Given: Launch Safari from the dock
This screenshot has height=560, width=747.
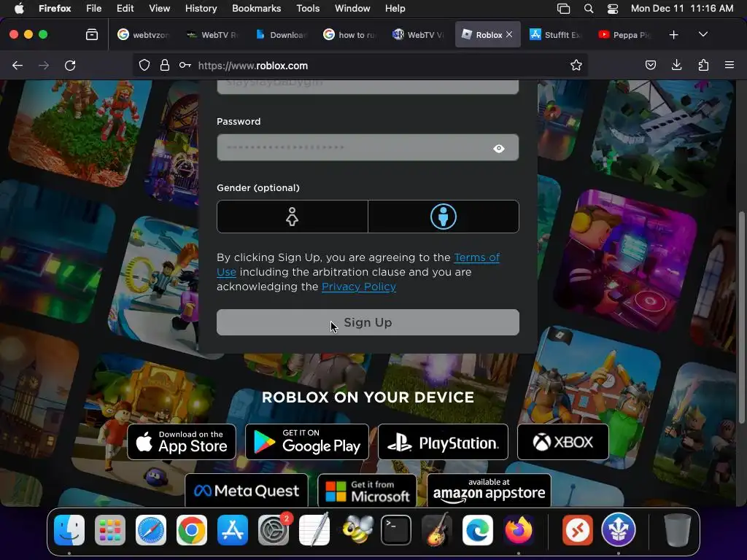Looking at the screenshot, I should [151, 530].
